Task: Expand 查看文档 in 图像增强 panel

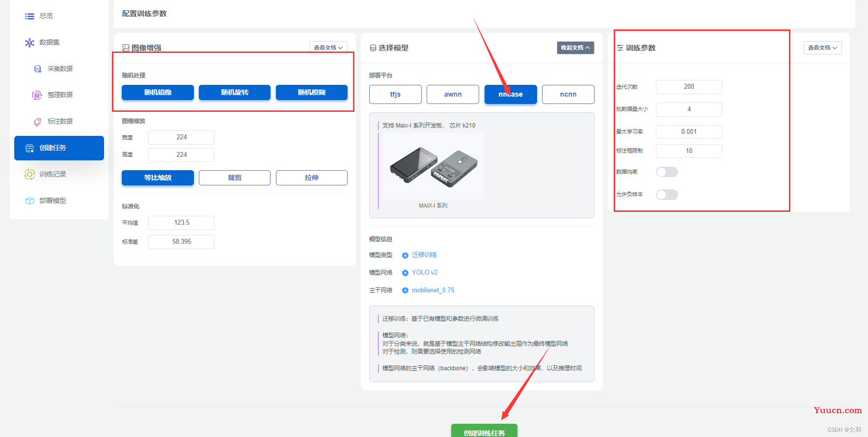Action: pyautogui.click(x=328, y=48)
